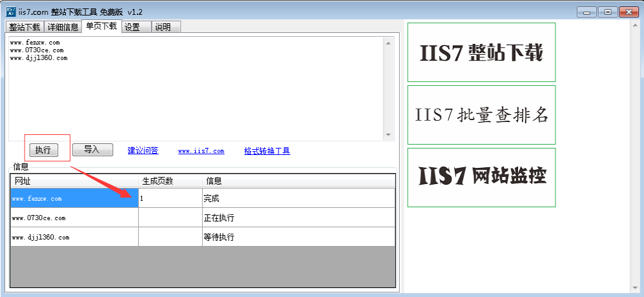This screenshot has width=644, height=297.
Task: Click the 正在执行 status cell
Action: tap(298, 218)
